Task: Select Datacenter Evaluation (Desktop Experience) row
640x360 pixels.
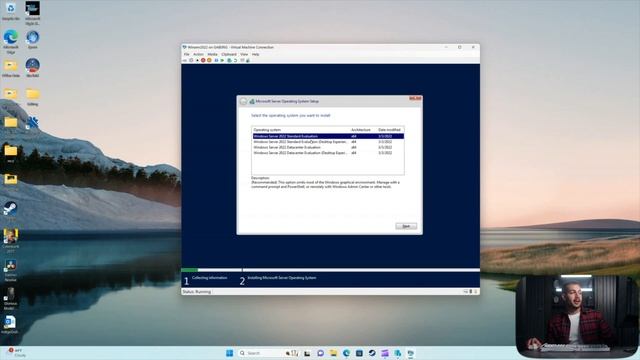Action: coord(328,153)
